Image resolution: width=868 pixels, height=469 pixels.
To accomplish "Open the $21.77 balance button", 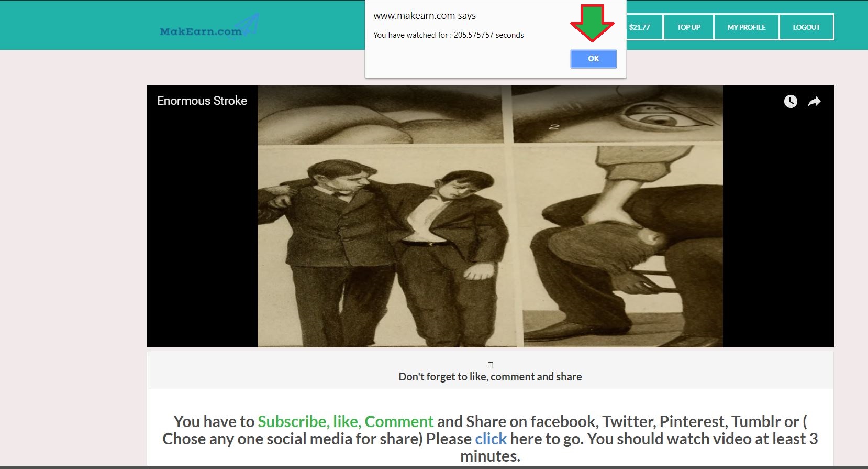I will [x=639, y=27].
